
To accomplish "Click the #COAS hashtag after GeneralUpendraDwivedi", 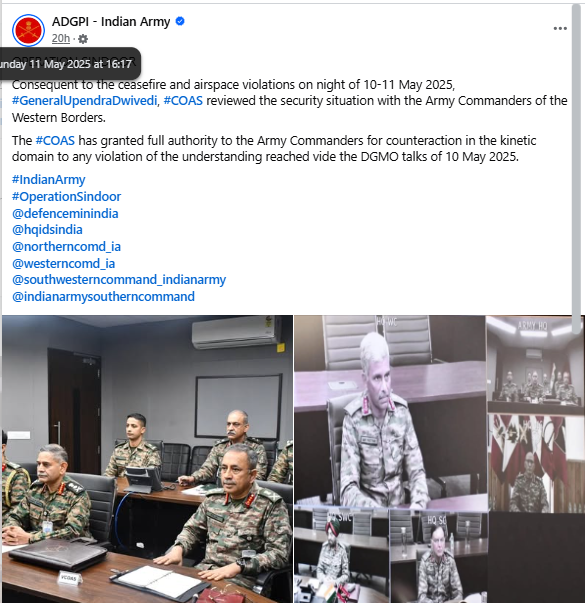I will coord(183,101).
